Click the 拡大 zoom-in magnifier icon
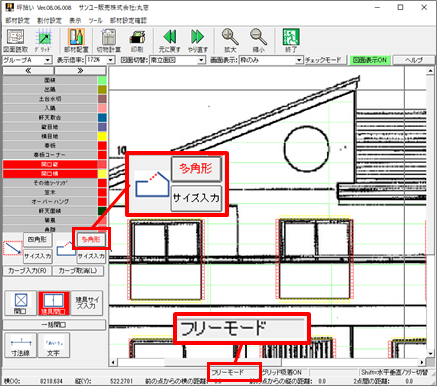This screenshot has width=437, height=386. pyautogui.click(x=230, y=37)
